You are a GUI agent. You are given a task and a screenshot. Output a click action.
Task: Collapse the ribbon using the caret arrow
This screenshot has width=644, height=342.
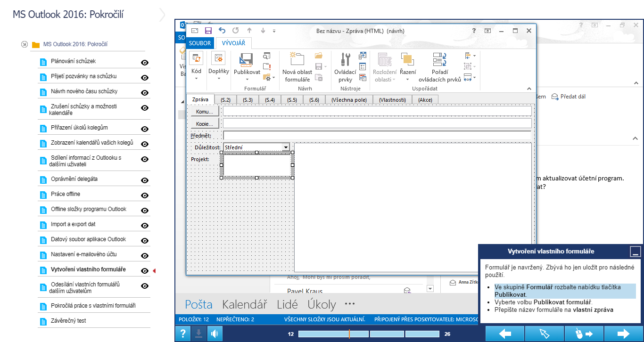click(529, 89)
